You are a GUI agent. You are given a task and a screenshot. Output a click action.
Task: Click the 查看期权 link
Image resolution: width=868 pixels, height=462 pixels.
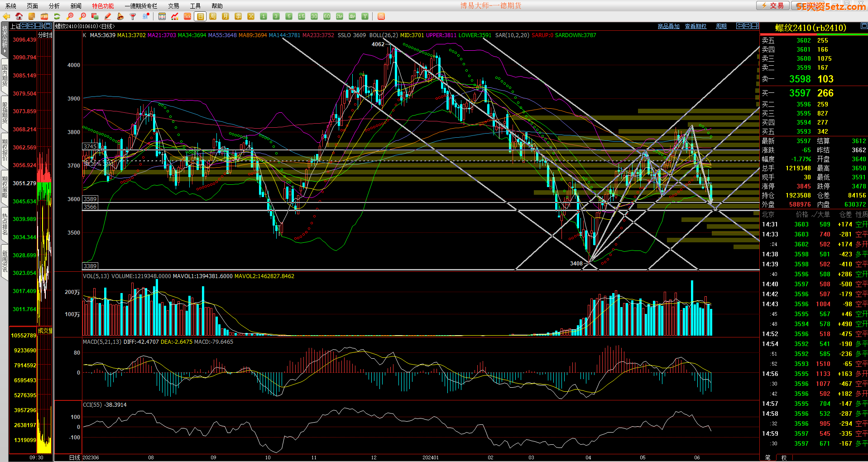695,26
